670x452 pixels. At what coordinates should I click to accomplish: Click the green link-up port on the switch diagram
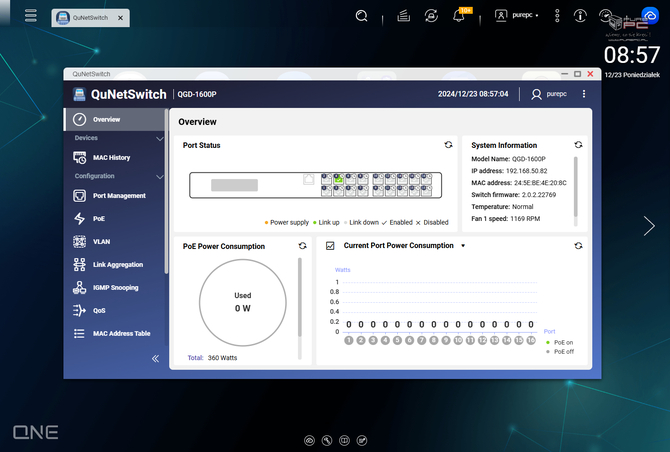(338, 179)
